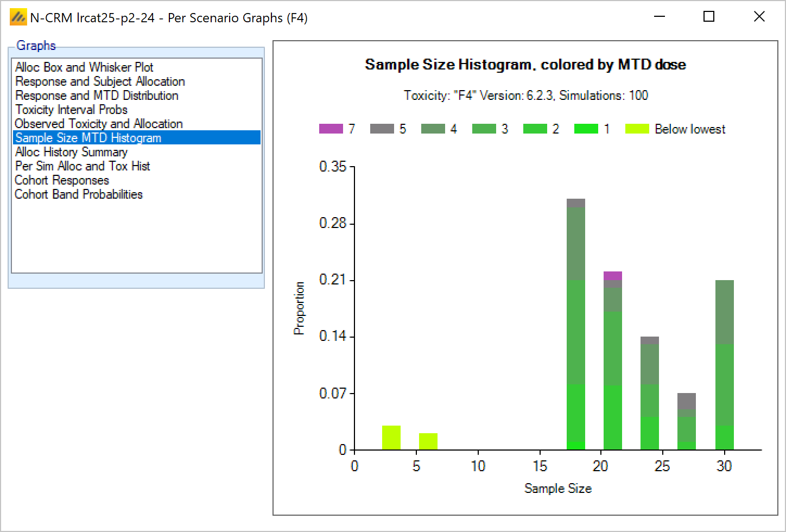Click the legend swatch for dose 4
This screenshot has width=786, height=532.
[x=433, y=129]
